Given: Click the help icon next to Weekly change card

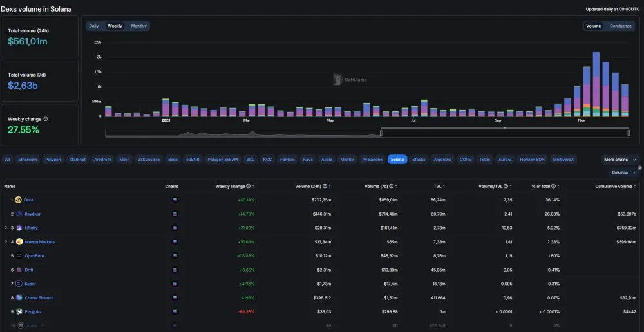Looking at the screenshot, I should [x=46, y=119].
